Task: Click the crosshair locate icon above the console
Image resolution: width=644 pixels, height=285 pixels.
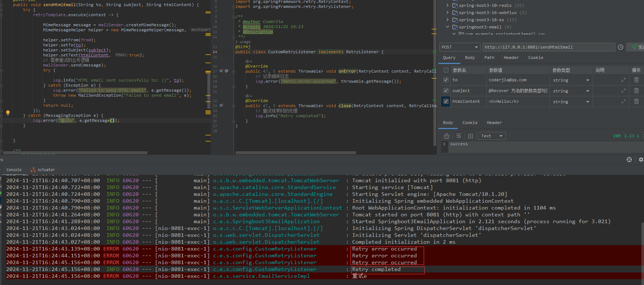Action: coord(629,160)
